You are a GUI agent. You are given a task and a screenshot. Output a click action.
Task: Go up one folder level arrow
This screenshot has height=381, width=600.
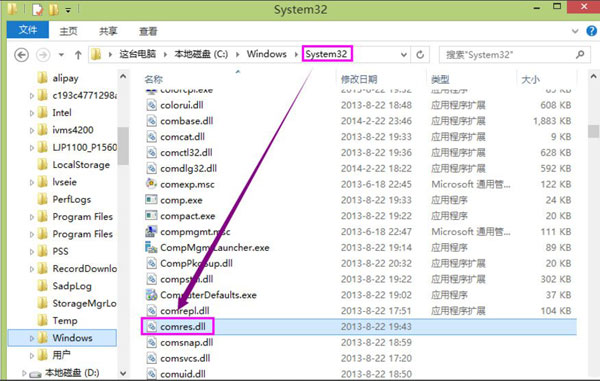pos(78,55)
